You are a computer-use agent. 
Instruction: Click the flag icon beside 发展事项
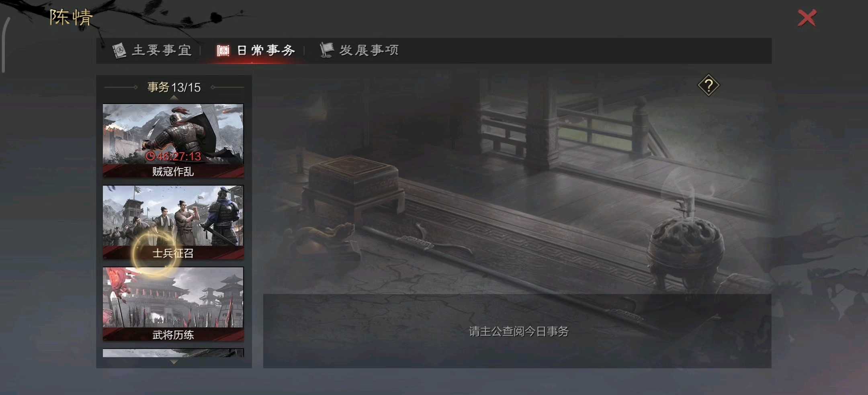click(326, 50)
